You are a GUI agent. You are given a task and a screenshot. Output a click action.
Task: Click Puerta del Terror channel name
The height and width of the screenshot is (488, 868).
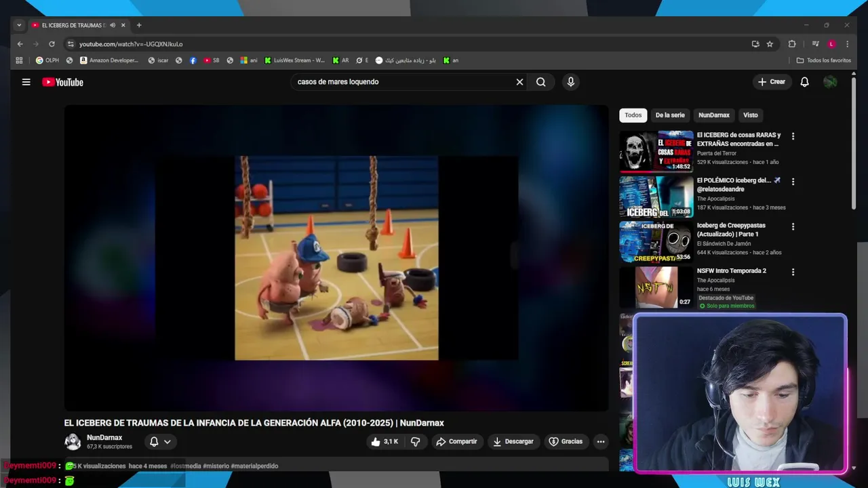click(717, 153)
